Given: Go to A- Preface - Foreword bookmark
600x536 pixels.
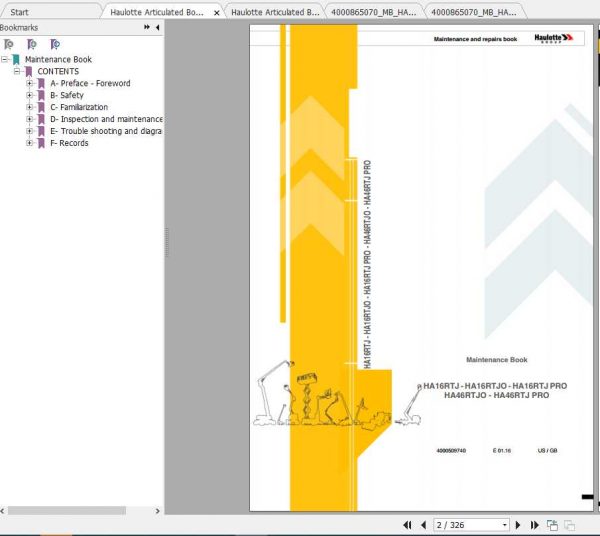Looking at the screenshot, I should click(90, 83).
